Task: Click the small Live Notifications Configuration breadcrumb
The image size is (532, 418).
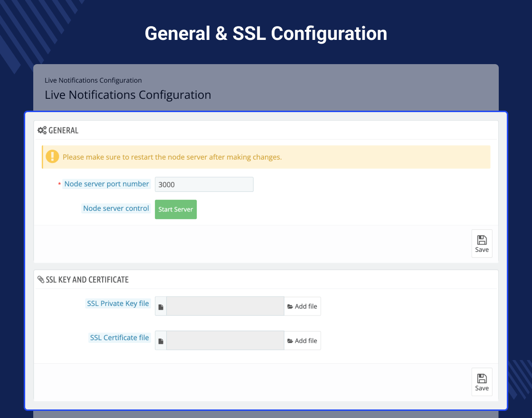Action: [x=93, y=80]
